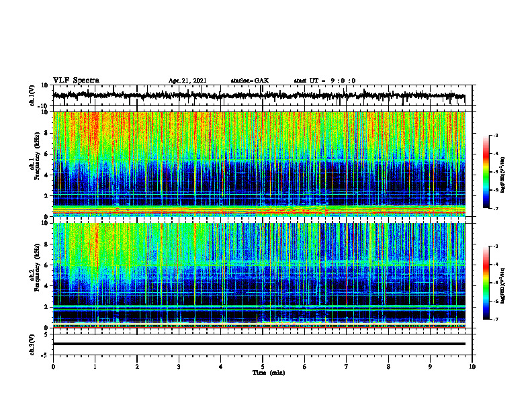Click the "2" kHz tick on ch.2 spectrogram axis
The image size is (532, 411).
click(x=46, y=307)
